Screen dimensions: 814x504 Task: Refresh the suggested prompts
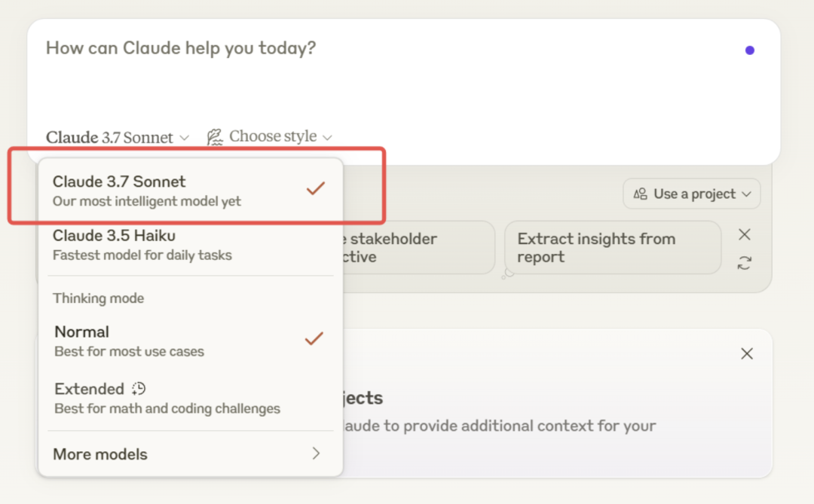pos(745,263)
